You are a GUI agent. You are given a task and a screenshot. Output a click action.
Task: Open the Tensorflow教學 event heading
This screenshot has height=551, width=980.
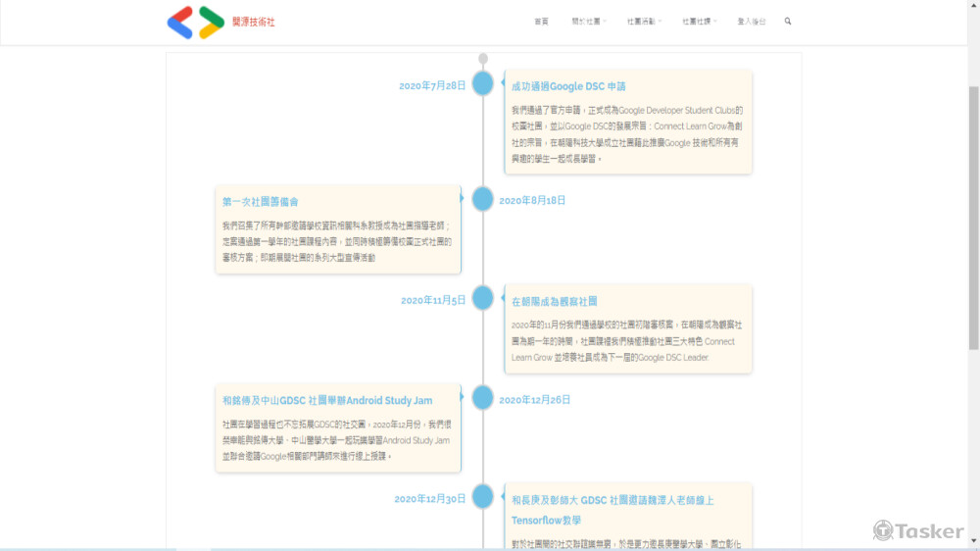[x=612, y=510]
